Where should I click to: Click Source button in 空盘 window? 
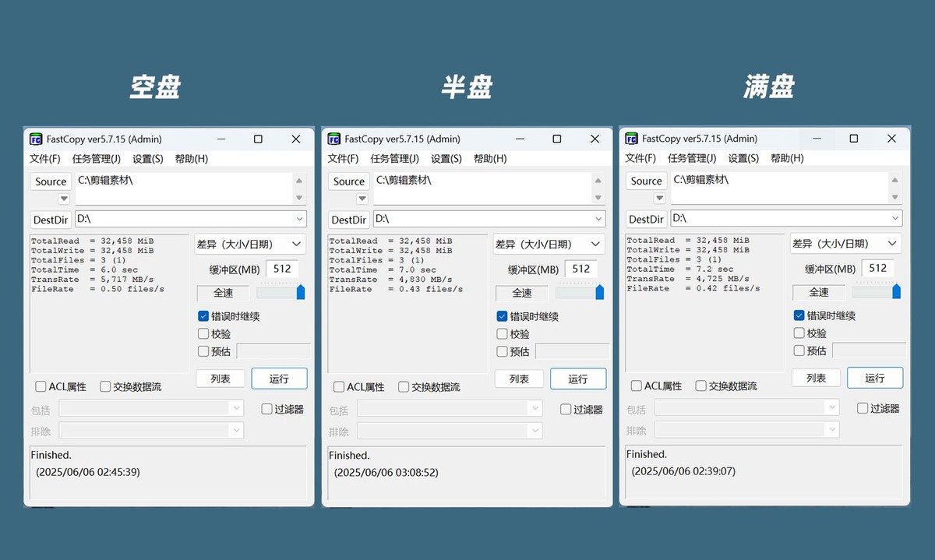coord(51,181)
